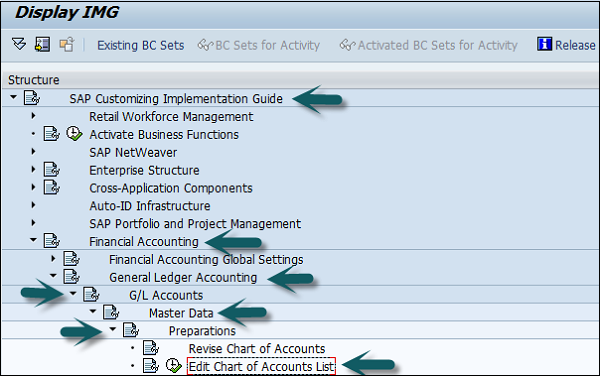Select Activate Business Functions row
The width and height of the screenshot is (600, 376).
[x=164, y=134]
